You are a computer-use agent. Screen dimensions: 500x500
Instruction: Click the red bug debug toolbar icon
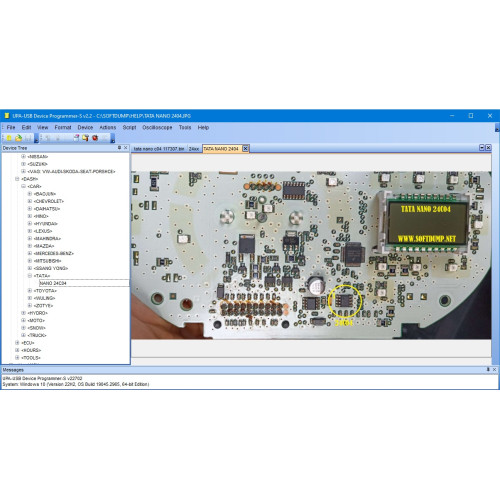point(95,138)
